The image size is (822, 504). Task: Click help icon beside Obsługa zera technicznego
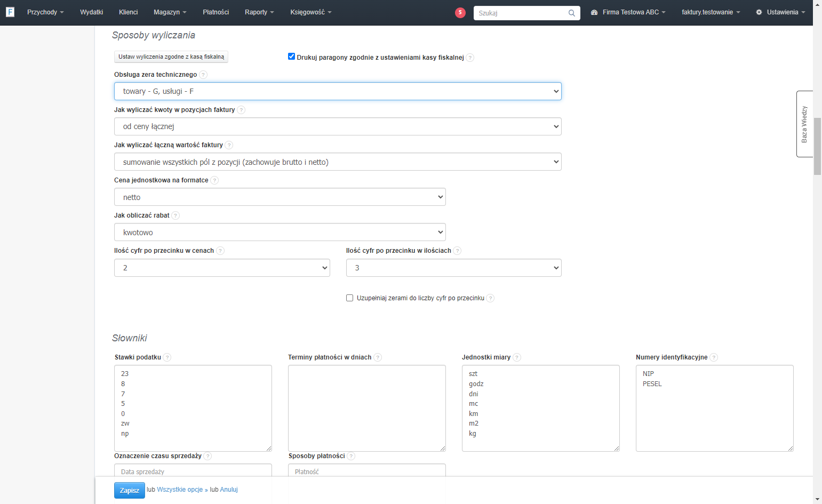pyautogui.click(x=203, y=75)
